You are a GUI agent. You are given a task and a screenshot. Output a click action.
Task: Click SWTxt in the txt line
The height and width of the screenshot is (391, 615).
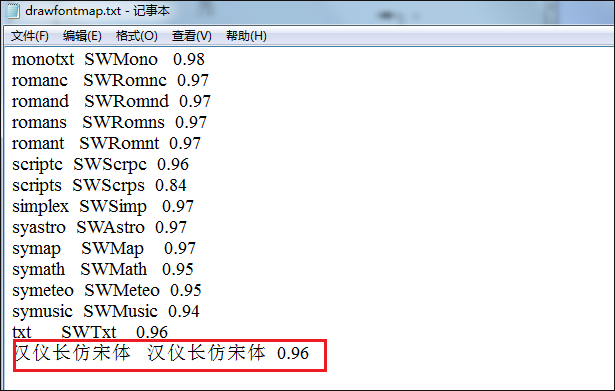tap(89, 333)
